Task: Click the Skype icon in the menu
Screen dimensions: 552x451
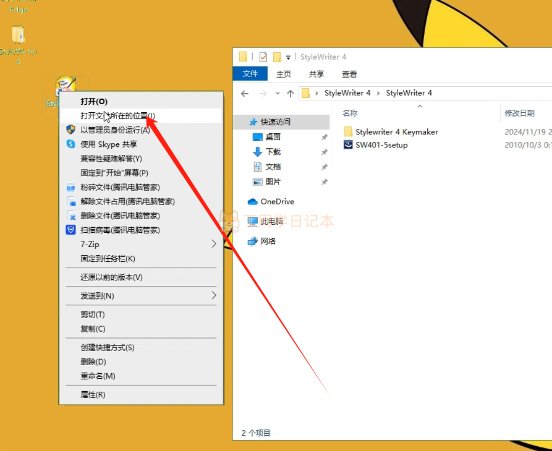Action: [71, 144]
